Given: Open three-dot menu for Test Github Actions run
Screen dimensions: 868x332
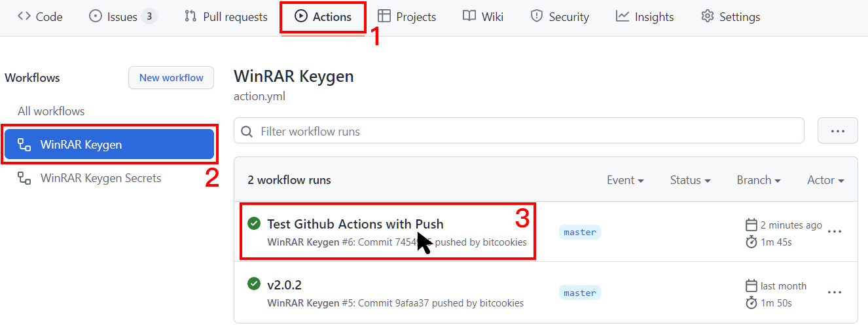Looking at the screenshot, I should [835, 231].
